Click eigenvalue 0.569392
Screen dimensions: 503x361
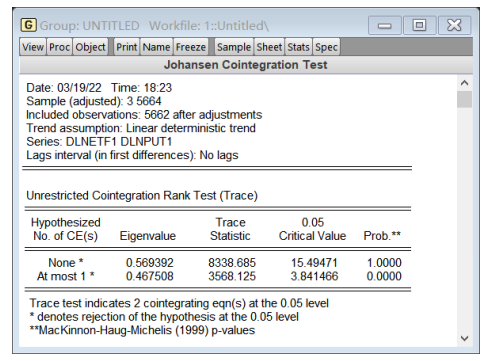150,263
